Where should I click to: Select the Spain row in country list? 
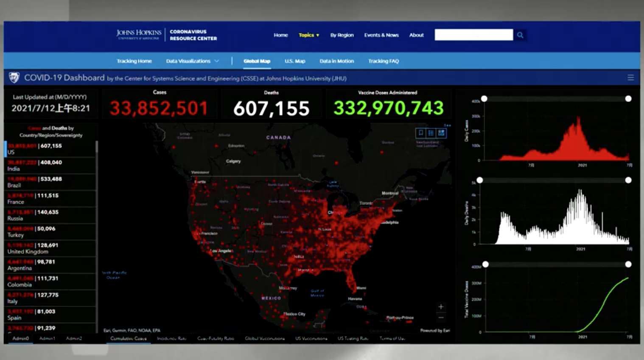click(x=50, y=315)
